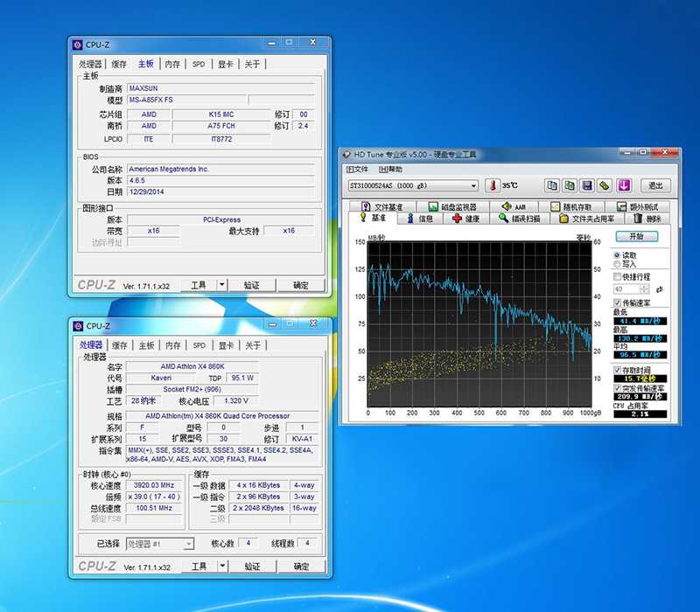Open the 删除 erase tab with trash icon
Image resolution: width=700 pixels, height=612 pixels.
click(647, 219)
